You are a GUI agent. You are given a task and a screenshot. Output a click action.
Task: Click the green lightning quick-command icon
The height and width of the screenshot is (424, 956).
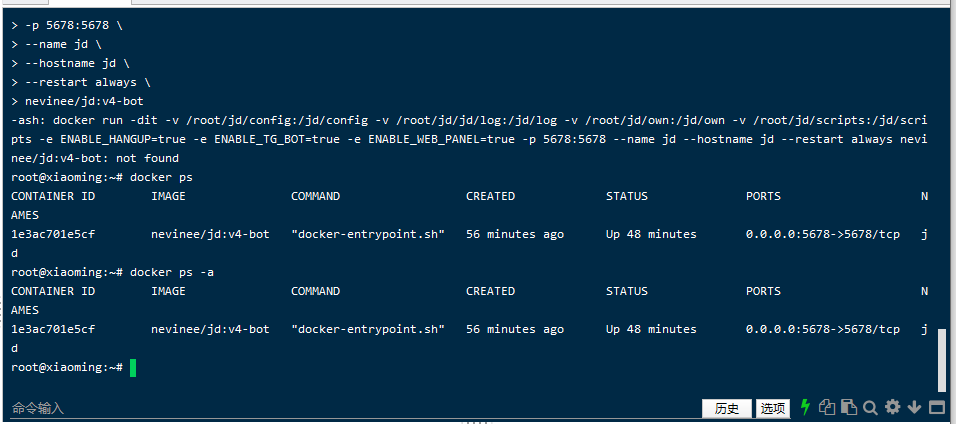click(x=806, y=407)
